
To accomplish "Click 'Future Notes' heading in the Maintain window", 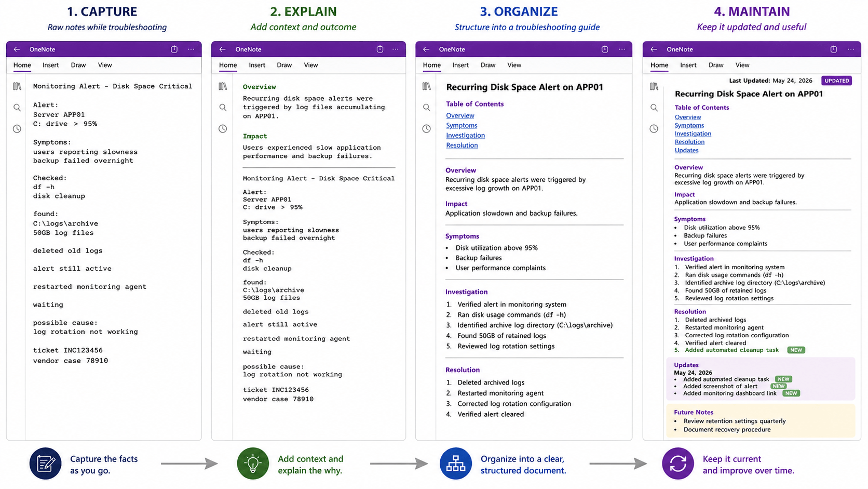I will pyautogui.click(x=694, y=412).
